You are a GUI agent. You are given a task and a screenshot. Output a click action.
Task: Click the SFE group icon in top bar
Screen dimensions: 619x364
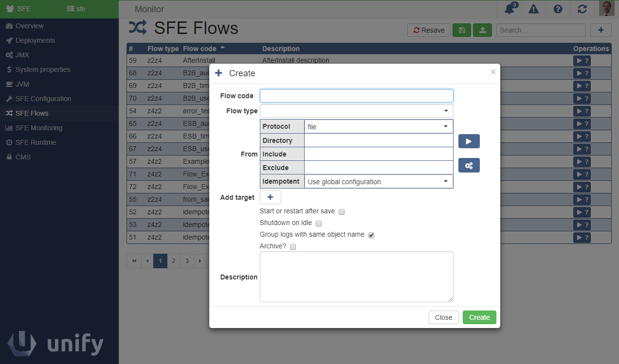[10, 9]
